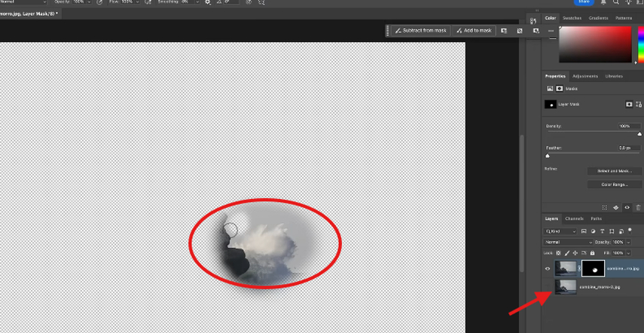This screenshot has height=333, width=644.
Task: Select the pixel layer icon in Properties
Action: pos(550,89)
